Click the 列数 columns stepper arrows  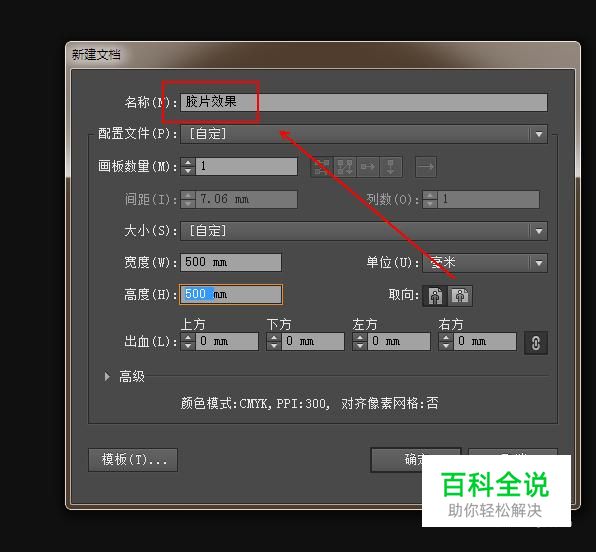430,199
